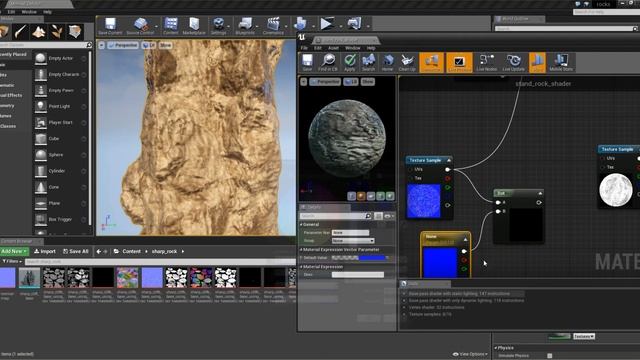The image size is (640, 360).
Task: Open Content browser toolbar icon
Action: [171, 26]
